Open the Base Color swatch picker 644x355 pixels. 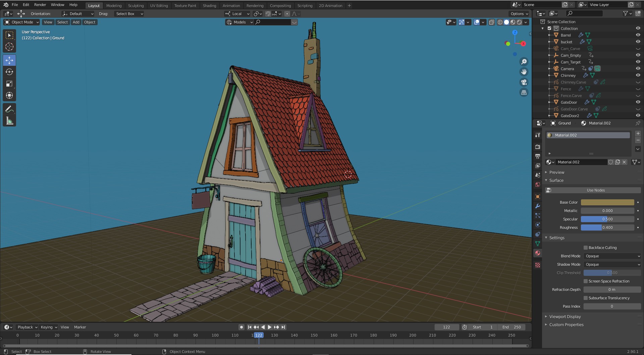point(607,202)
